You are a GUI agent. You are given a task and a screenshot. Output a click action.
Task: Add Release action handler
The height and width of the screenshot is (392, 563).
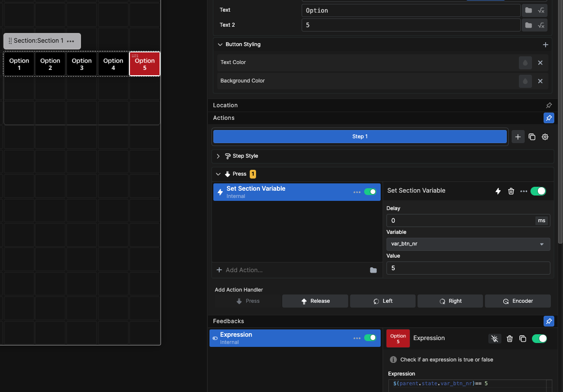click(x=315, y=301)
